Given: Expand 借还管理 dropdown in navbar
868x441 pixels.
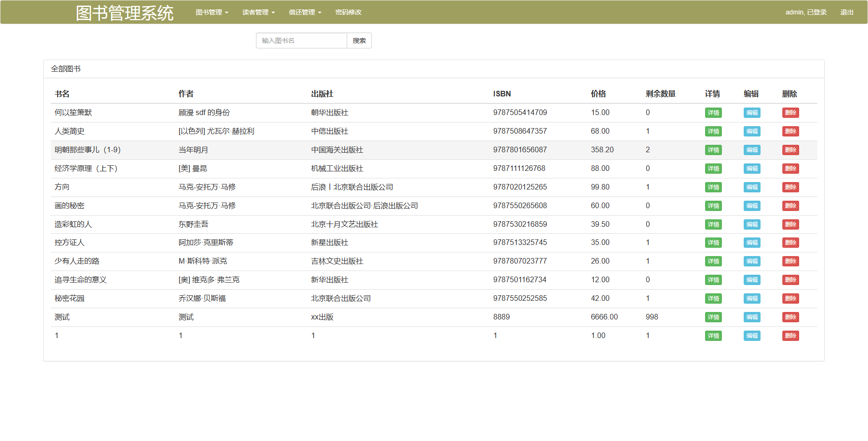Looking at the screenshot, I should [x=305, y=12].
